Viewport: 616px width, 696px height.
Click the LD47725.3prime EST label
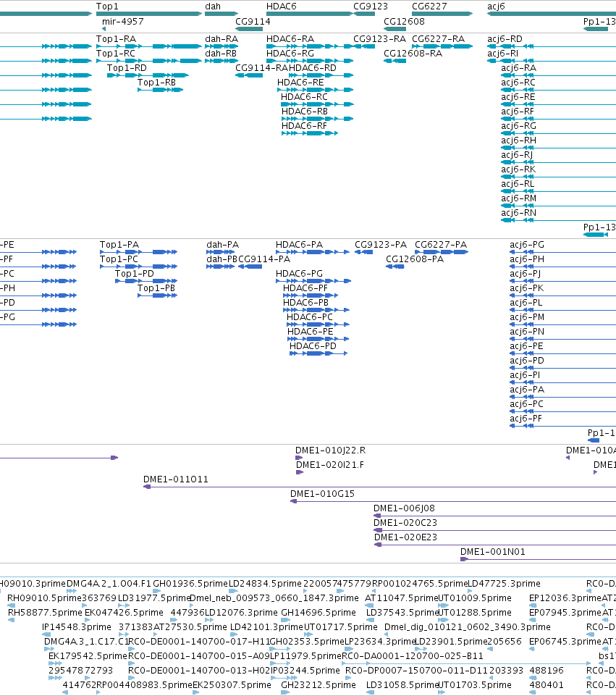(505, 583)
